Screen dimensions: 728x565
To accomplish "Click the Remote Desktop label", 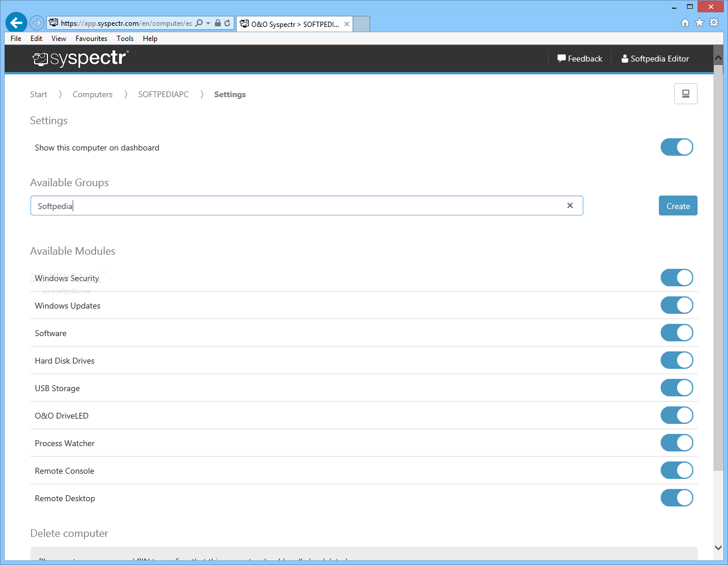I will point(65,498).
